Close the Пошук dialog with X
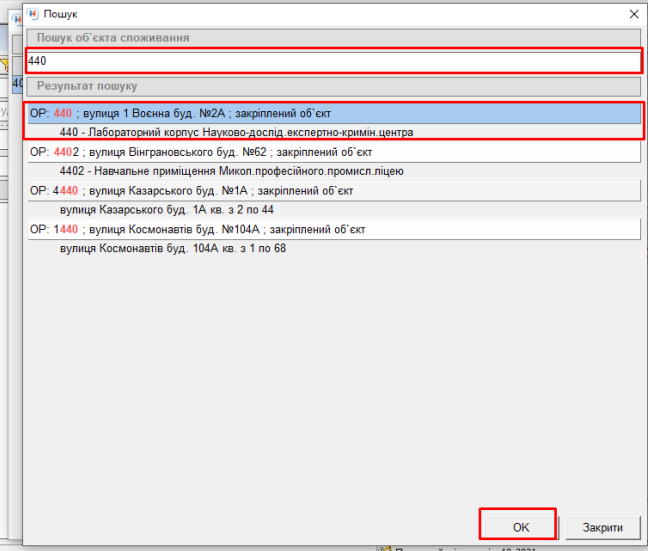The height and width of the screenshot is (551, 648). 632,15
